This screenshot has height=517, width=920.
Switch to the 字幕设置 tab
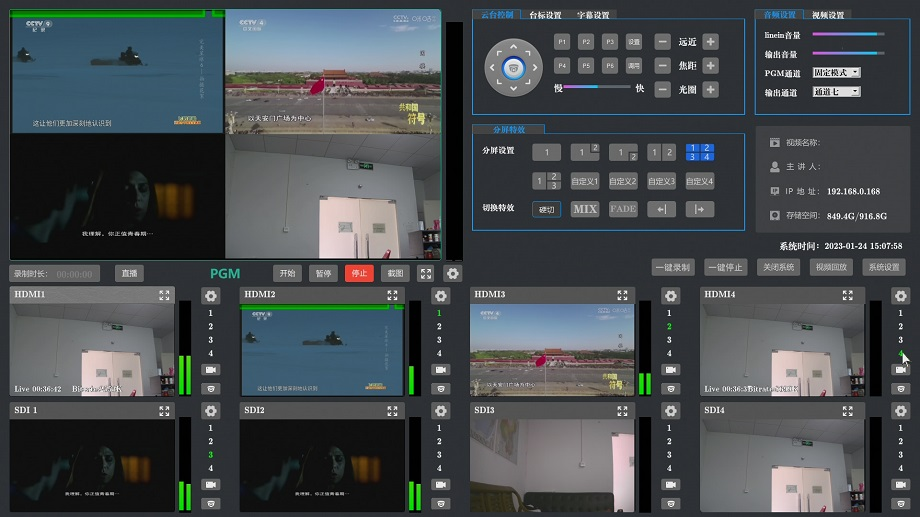point(593,15)
